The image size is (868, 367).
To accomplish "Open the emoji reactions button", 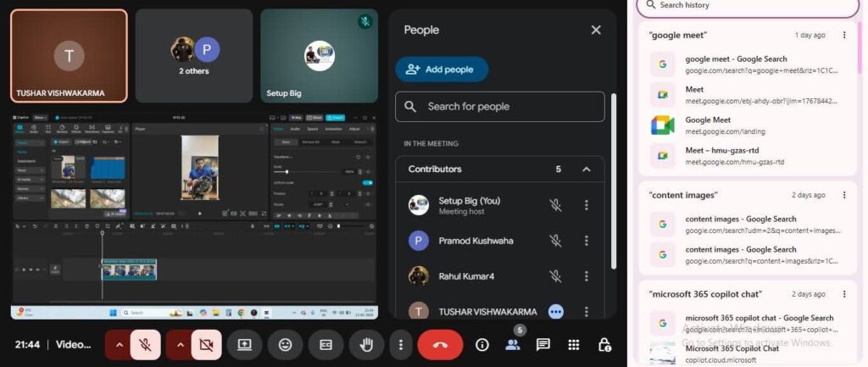I will (x=285, y=345).
